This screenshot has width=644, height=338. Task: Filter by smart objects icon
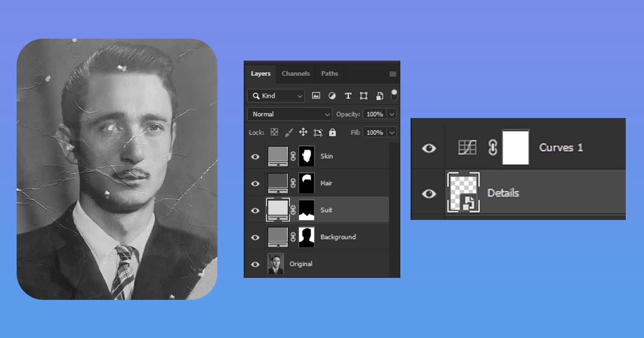tap(379, 96)
